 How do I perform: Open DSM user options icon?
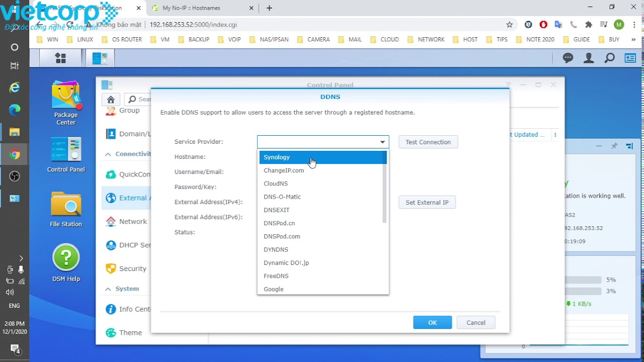589,58
